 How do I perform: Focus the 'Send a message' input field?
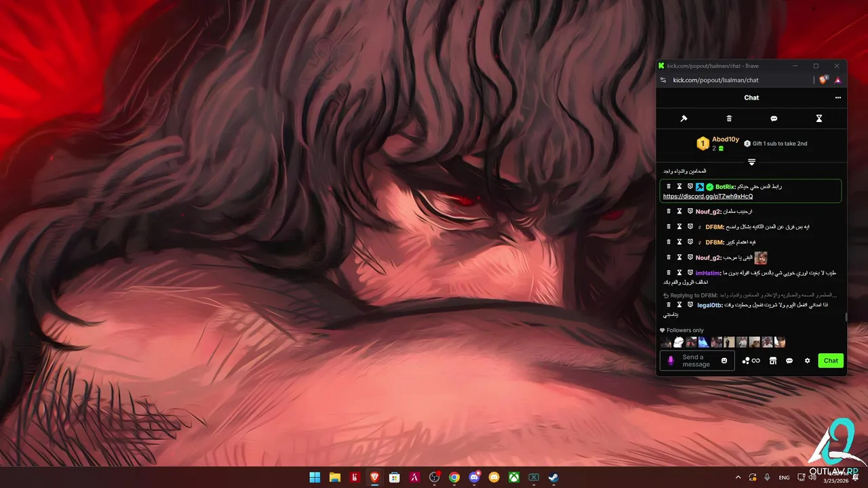(698, 361)
